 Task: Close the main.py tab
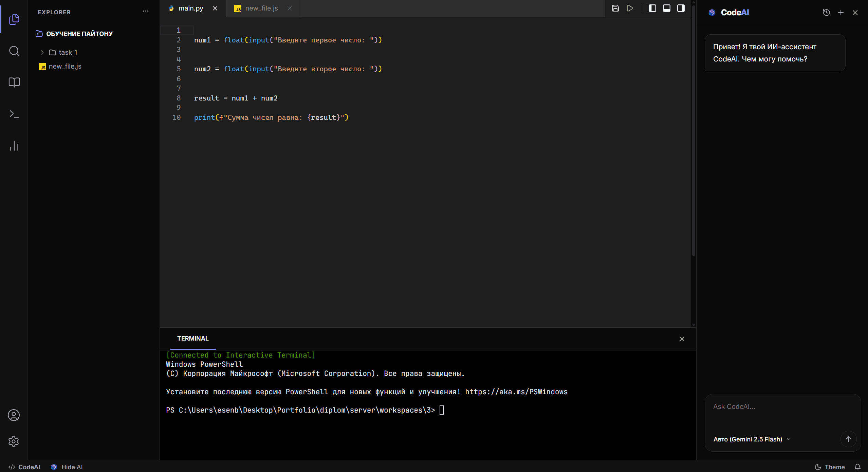215,8
